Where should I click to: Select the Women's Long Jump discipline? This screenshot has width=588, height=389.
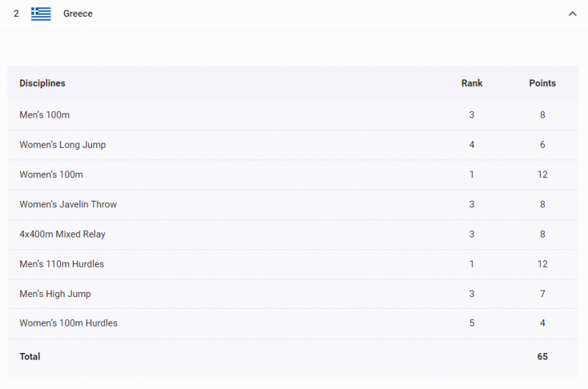[x=62, y=145]
